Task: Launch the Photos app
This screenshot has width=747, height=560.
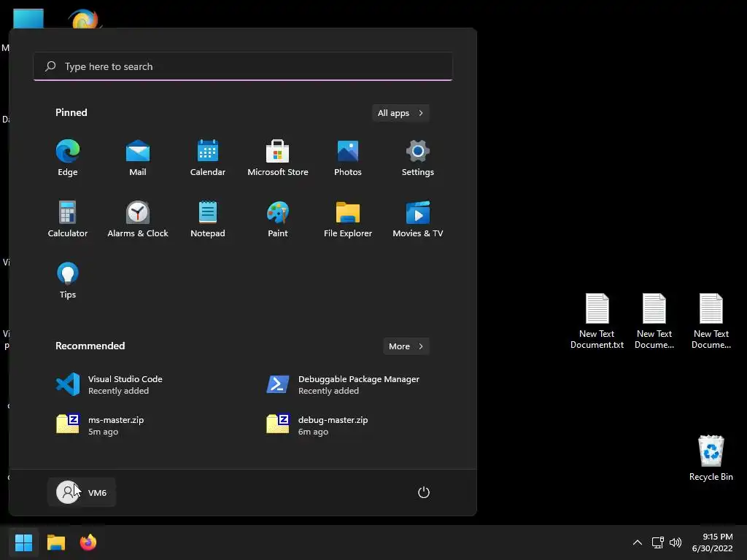Action: 348,158
